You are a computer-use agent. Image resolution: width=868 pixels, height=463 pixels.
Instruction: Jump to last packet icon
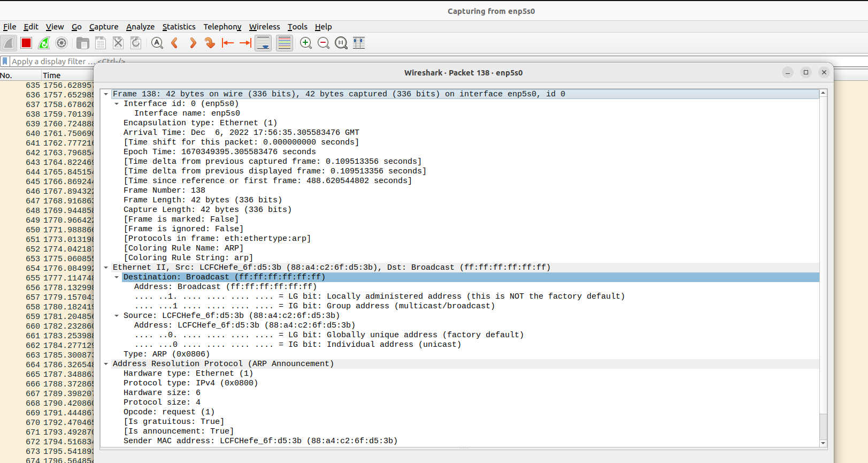(245, 43)
